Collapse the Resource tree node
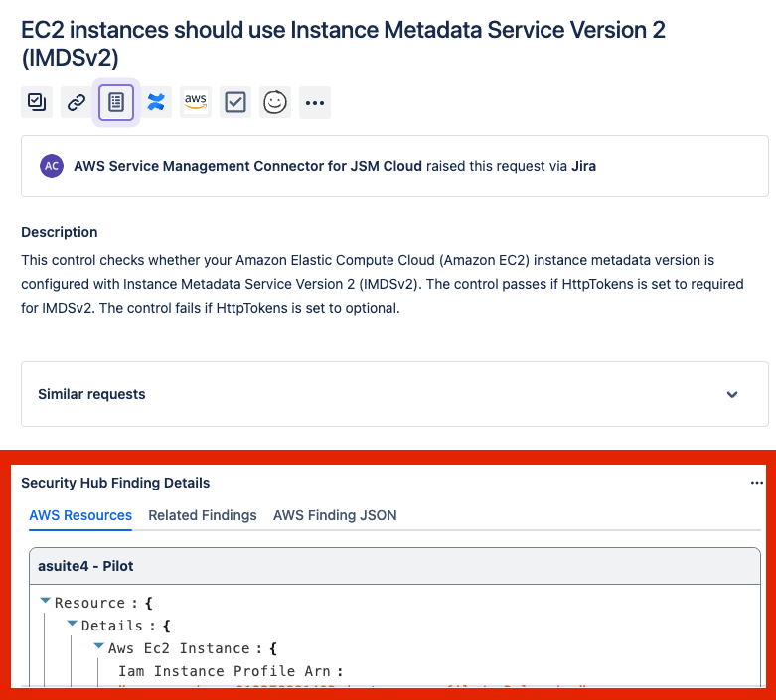This screenshot has width=776, height=700. tap(45, 601)
